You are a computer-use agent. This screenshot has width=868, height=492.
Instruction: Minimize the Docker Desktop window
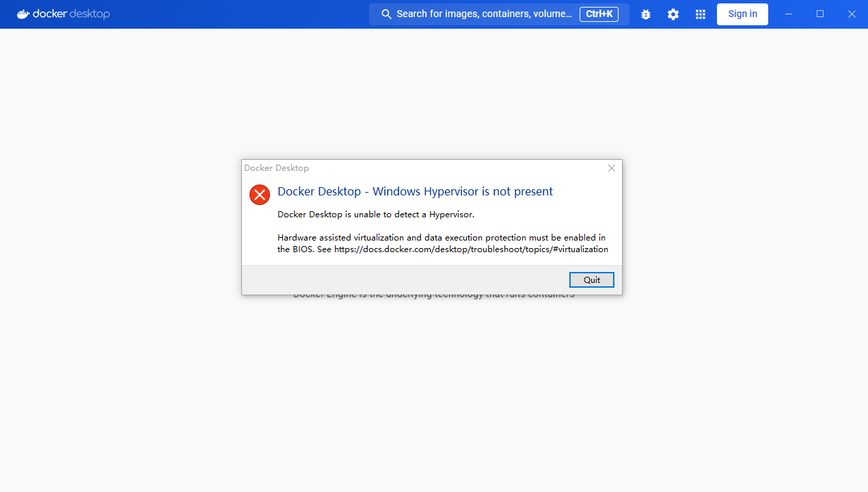789,14
